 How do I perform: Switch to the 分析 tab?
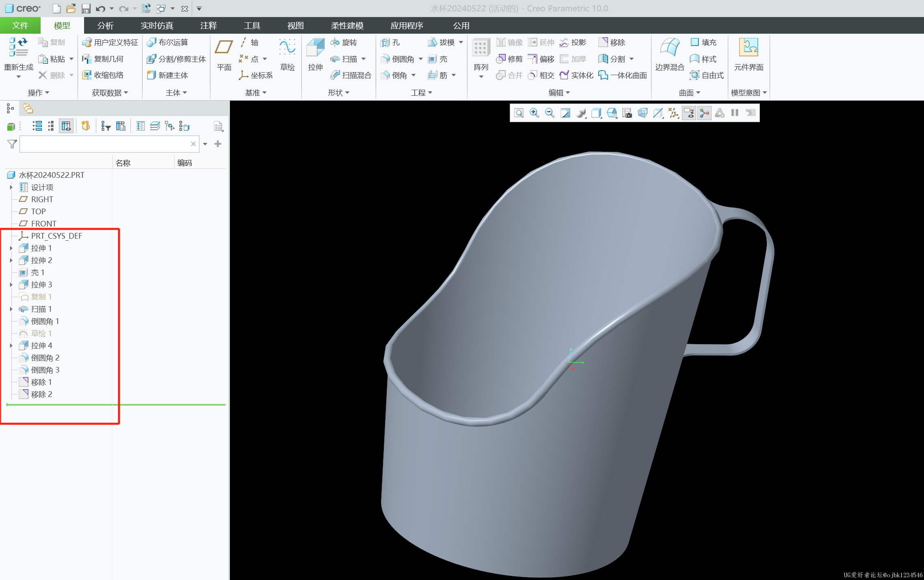(x=106, y=26)
